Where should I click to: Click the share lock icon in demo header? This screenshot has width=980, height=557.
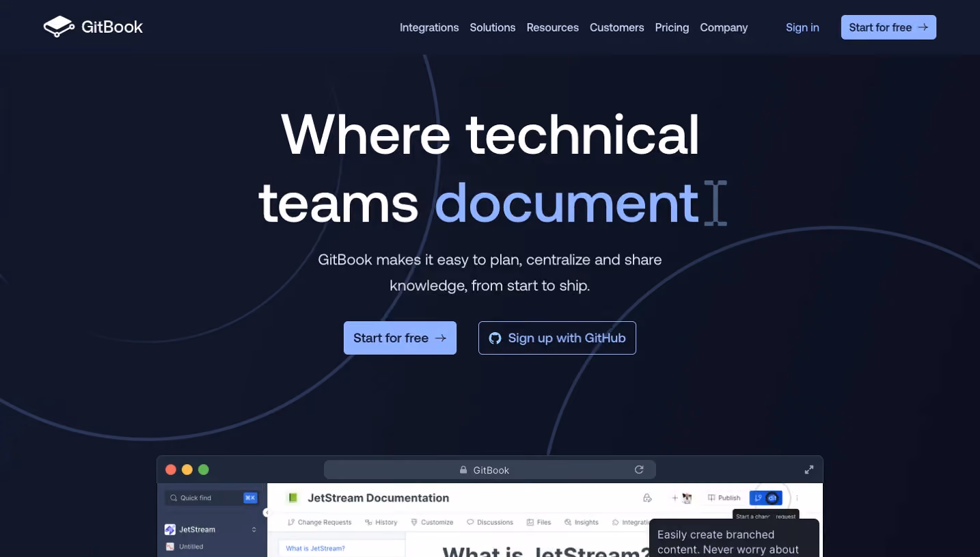tap(647, 498)
